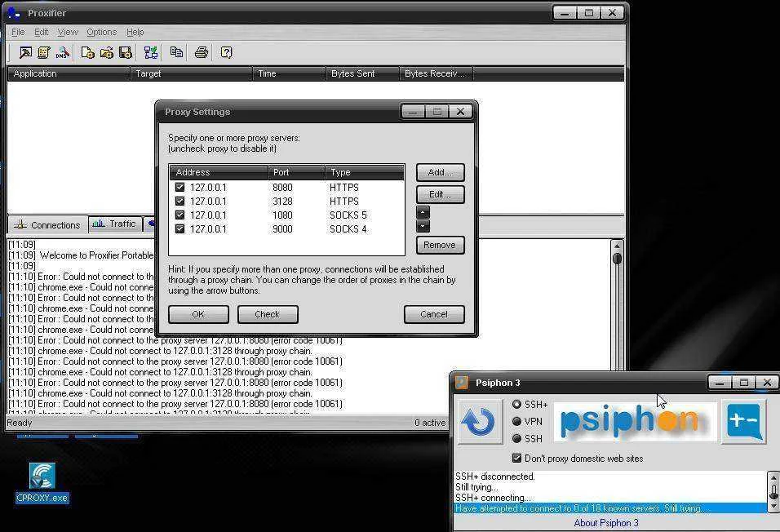
Task: Open the Help menu in Proxifier
Action: click(135, 32)
